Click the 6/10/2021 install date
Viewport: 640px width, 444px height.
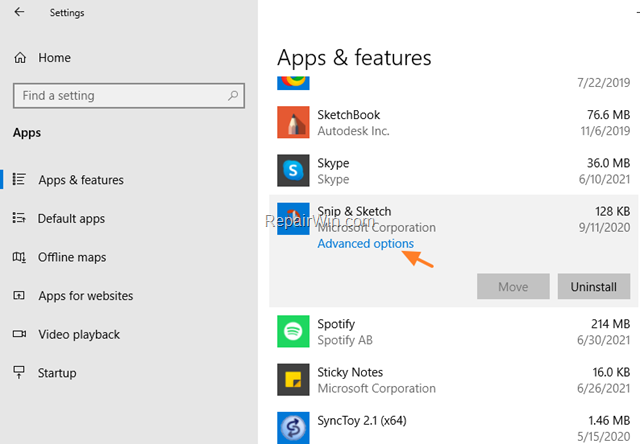click(x=604, y=179)
